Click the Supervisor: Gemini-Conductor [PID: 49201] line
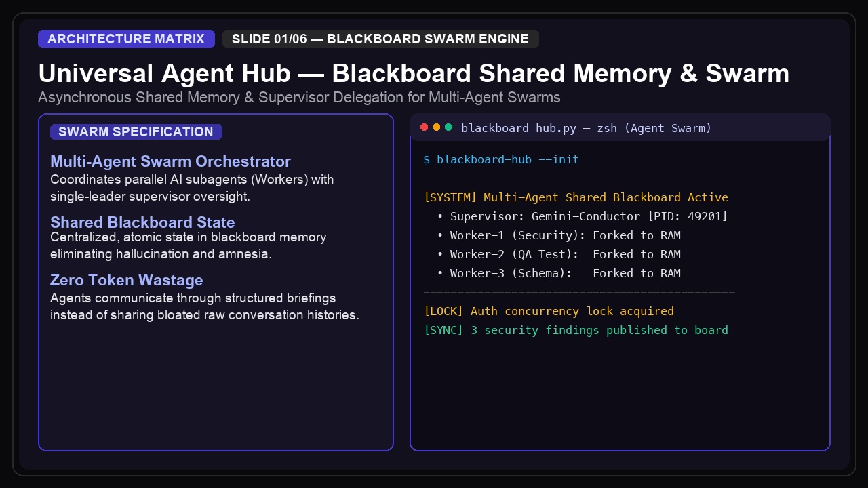The height and width of the screenshot is (488, 868). coord(583,217)
